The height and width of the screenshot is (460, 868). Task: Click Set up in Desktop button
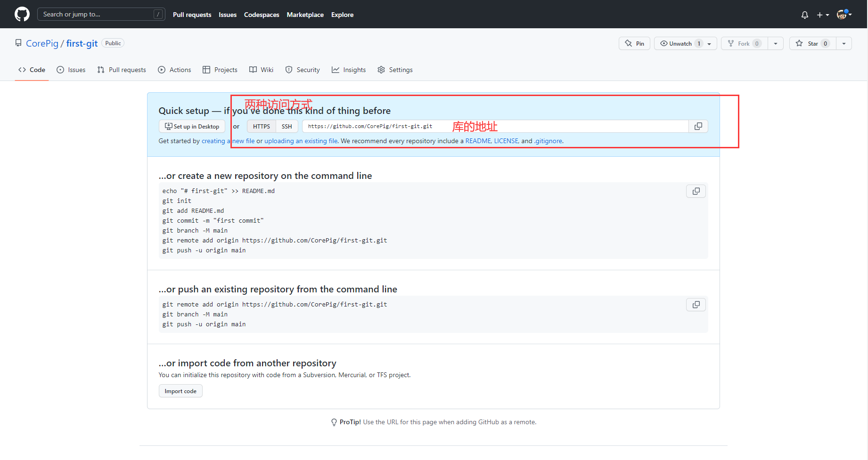192,126
